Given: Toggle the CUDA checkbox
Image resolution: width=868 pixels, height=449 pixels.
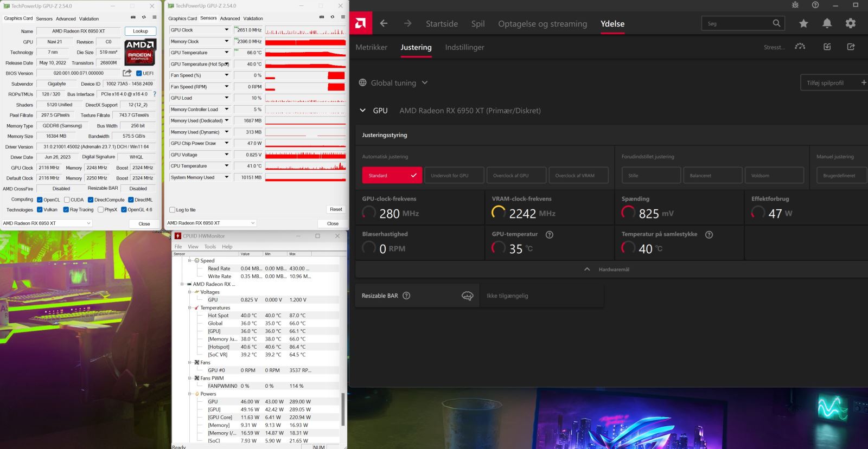Looking at the screenshot, I should pos(67,200).
